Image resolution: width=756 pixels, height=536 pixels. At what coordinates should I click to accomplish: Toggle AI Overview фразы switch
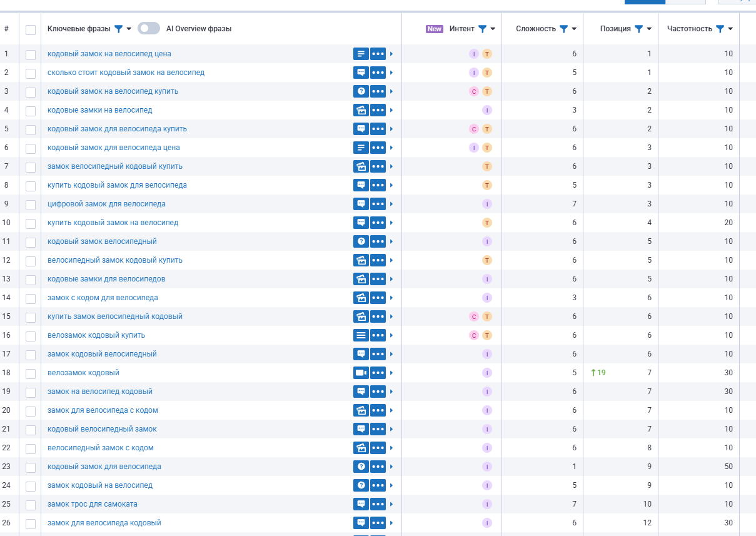click(148, 28)
